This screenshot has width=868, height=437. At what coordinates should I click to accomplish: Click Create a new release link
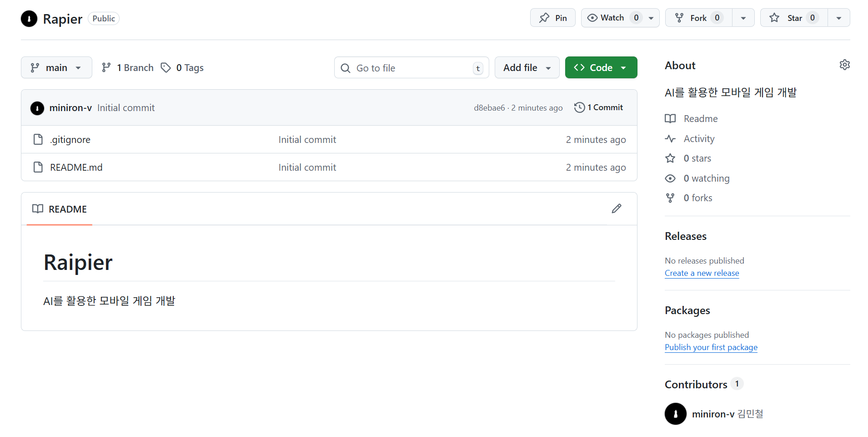[x=702, y=273]
